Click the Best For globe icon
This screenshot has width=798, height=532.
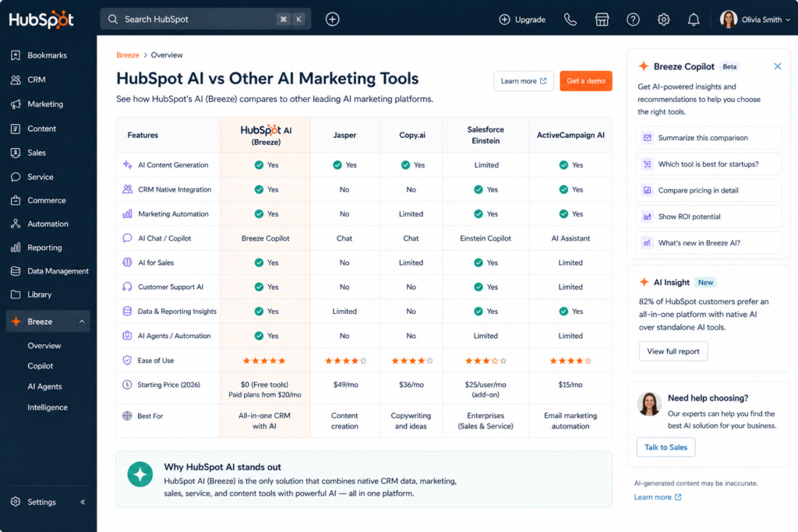[127, 415]
